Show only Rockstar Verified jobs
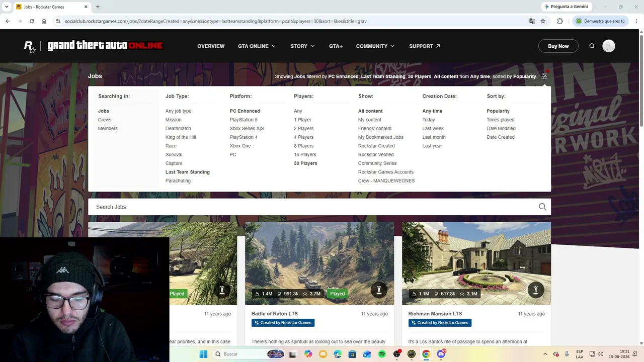 [376, 154]
